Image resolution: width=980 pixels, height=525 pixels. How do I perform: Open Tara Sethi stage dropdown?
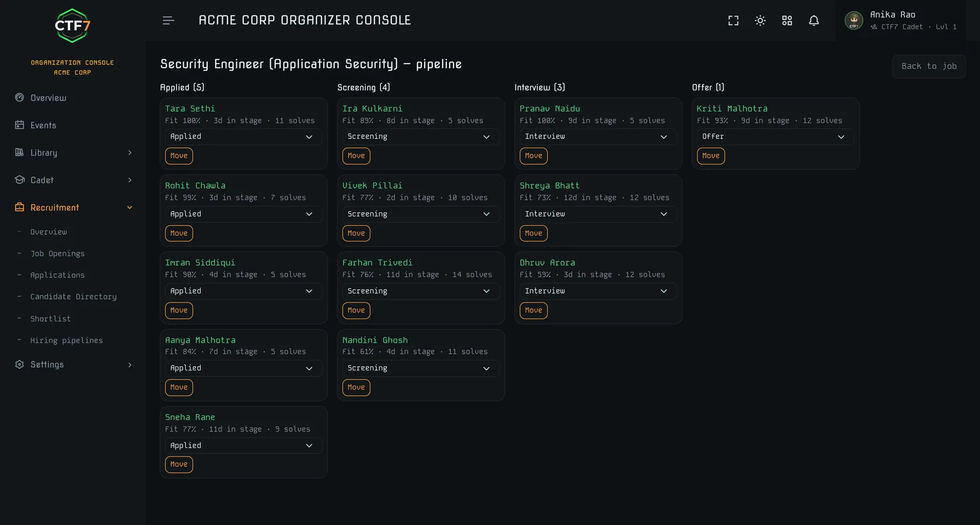243,136
